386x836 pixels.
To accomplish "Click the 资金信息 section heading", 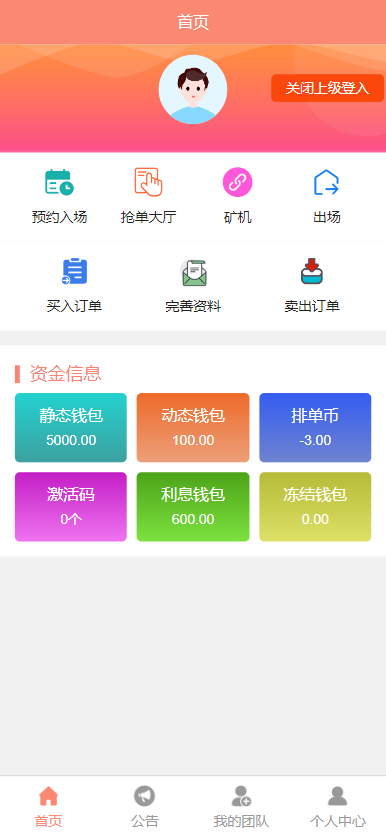I will point(65,374).
